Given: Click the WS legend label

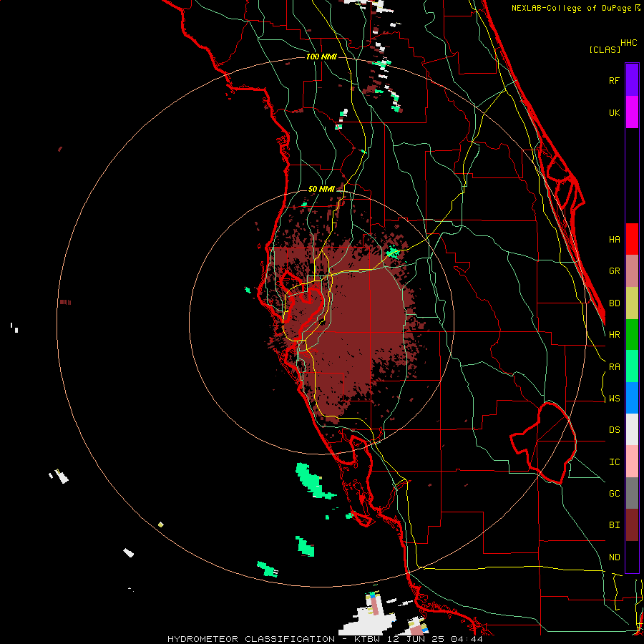Looking at the screenshot, I should pyautogui.click(x=615, y=399).
